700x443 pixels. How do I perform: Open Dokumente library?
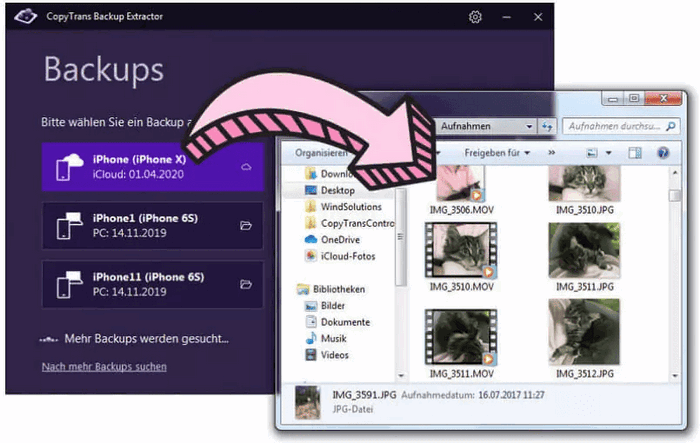337,322
